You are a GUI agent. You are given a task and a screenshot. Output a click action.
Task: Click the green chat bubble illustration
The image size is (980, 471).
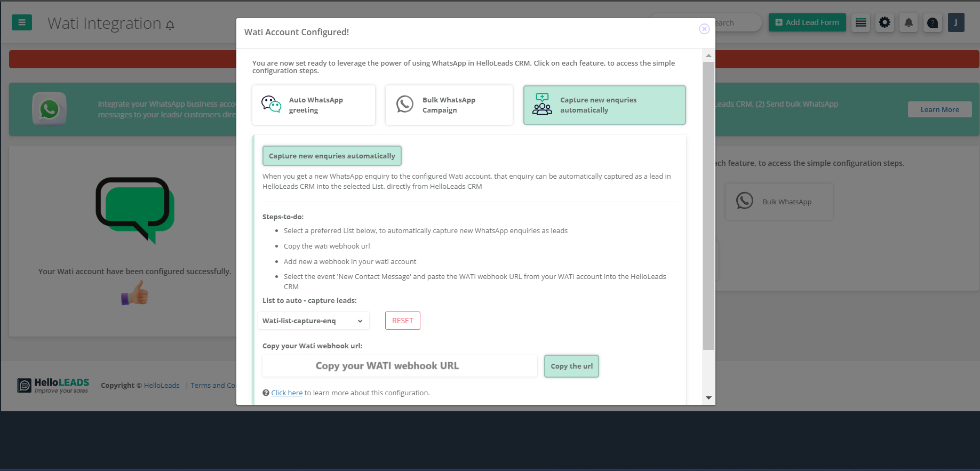pos(135,210)
